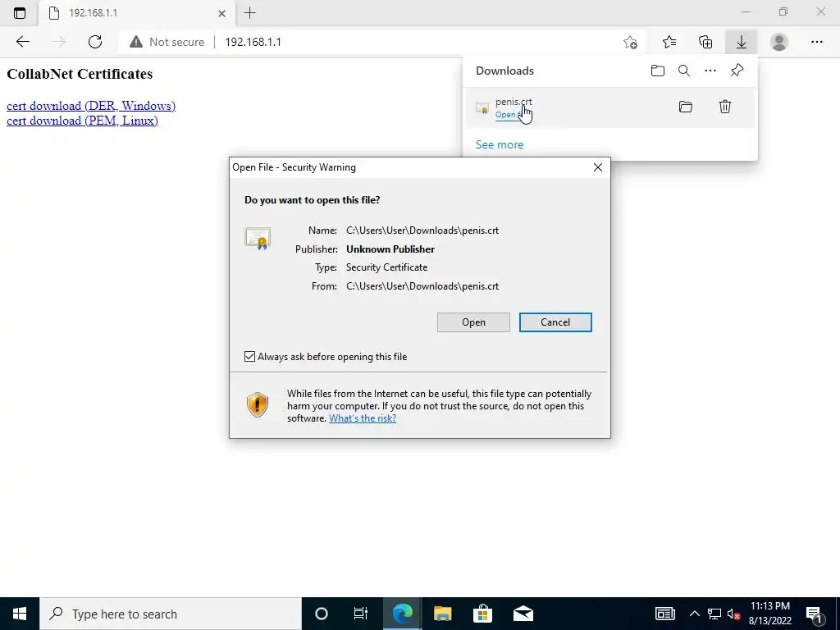Click the penis.crt filename in Downloads
The image size is (840, 630).
pyautogui.click(x=514, y=102)
